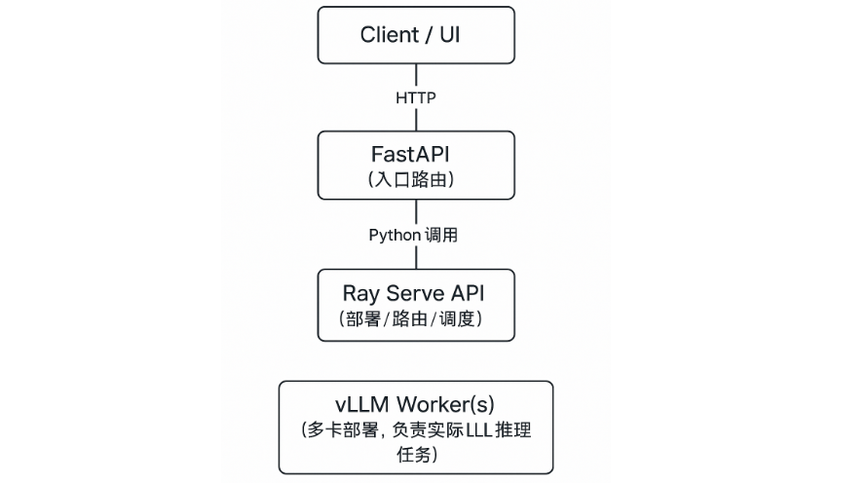This screenshot has width=868, height=483.
Task: Click the Python 调用 edge label
Action: (413, 235)
